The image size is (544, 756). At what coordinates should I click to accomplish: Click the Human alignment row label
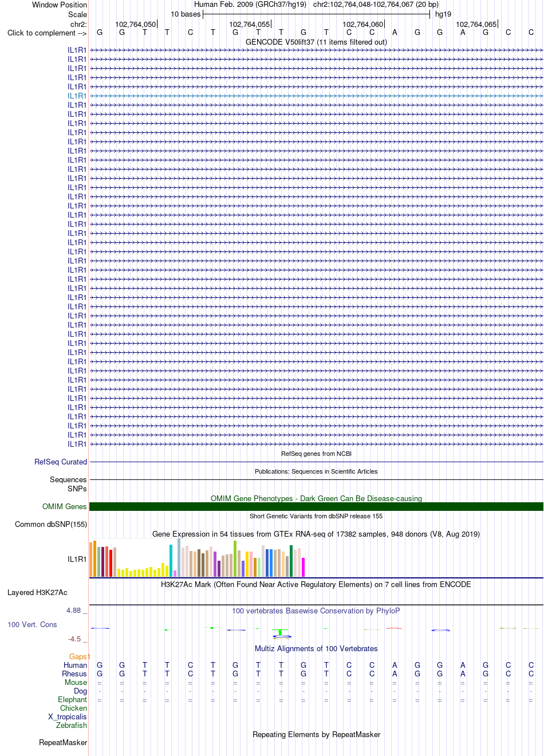pos(75,665)
